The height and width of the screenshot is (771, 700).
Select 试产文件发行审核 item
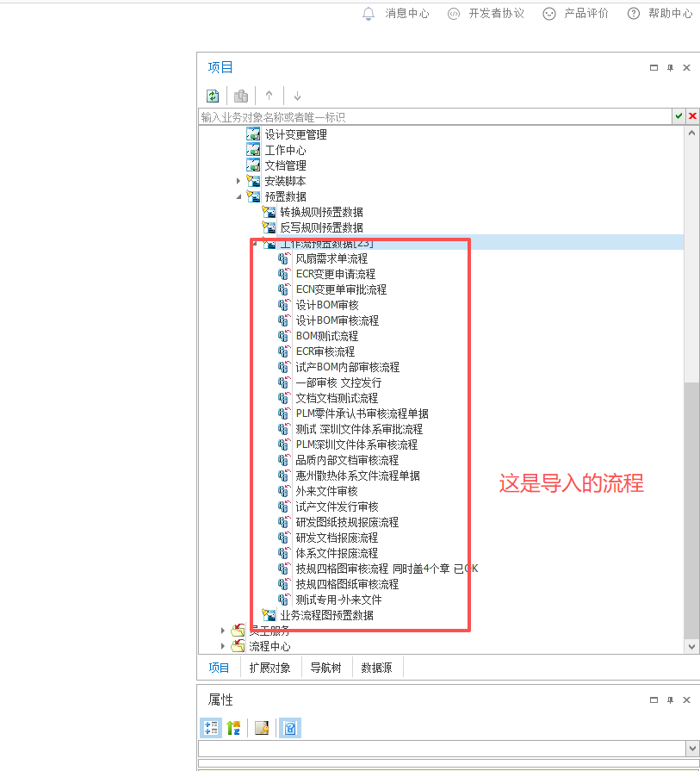[x=337, y=507]
